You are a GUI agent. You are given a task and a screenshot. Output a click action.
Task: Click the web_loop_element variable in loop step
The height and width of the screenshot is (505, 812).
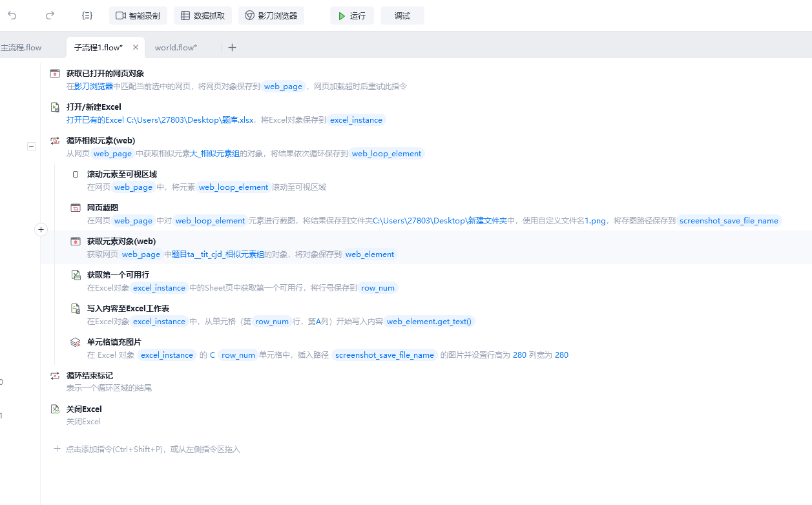[x=386, y=153]
